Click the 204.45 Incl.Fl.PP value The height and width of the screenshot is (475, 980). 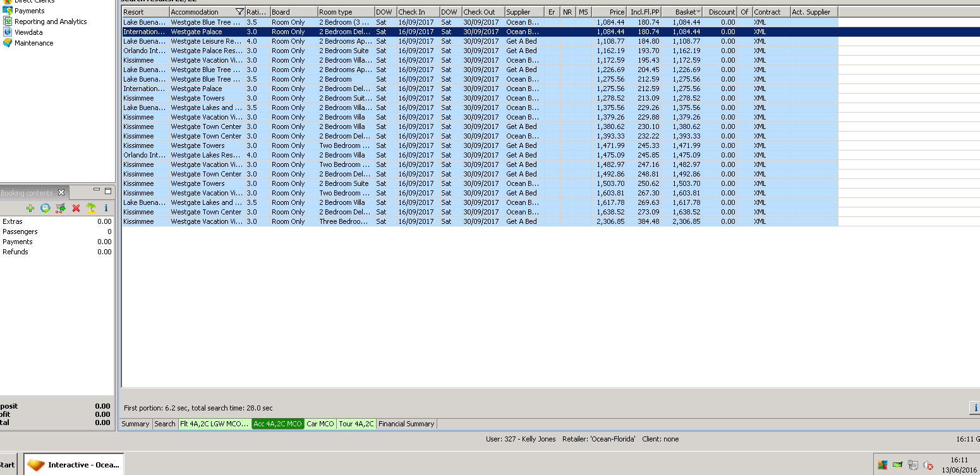(x=648, y=70)
